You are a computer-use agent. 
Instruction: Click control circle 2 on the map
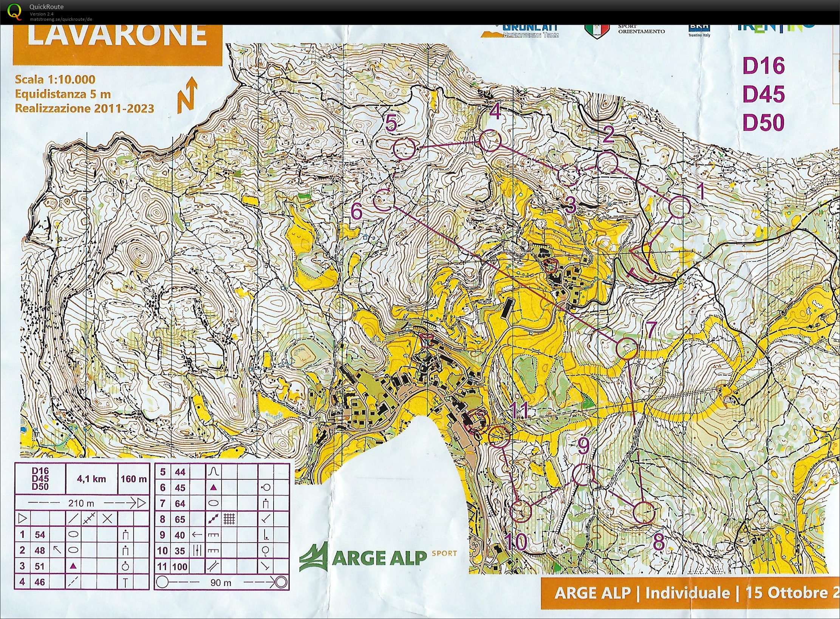tap(607, 162)
